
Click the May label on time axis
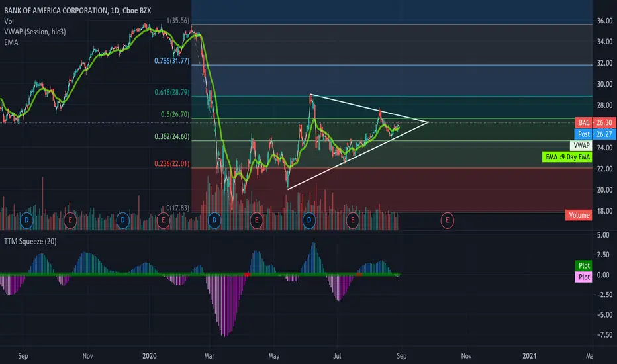coord(274,356)
